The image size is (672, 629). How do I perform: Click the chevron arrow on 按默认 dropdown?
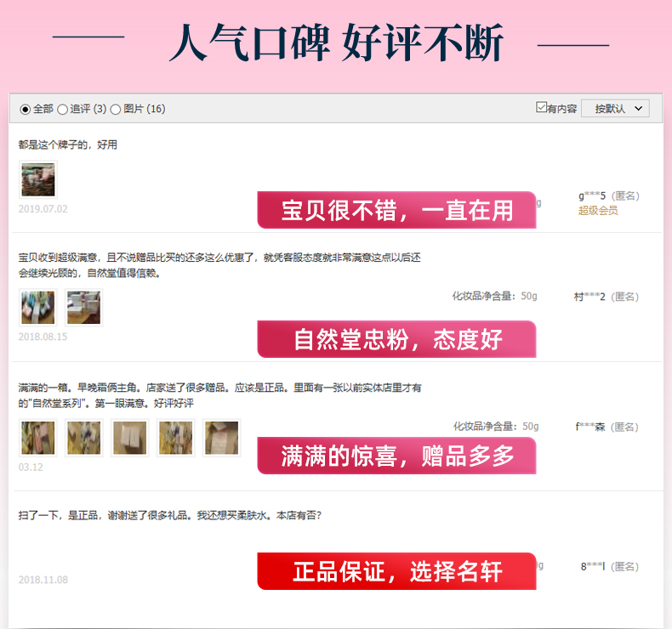pyautogui.click(x=638, y=108)
